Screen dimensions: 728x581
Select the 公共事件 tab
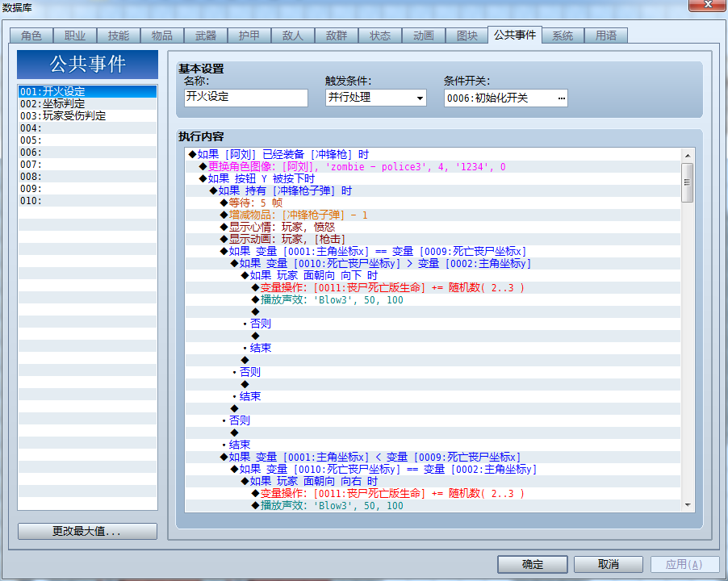pos(515,35)
